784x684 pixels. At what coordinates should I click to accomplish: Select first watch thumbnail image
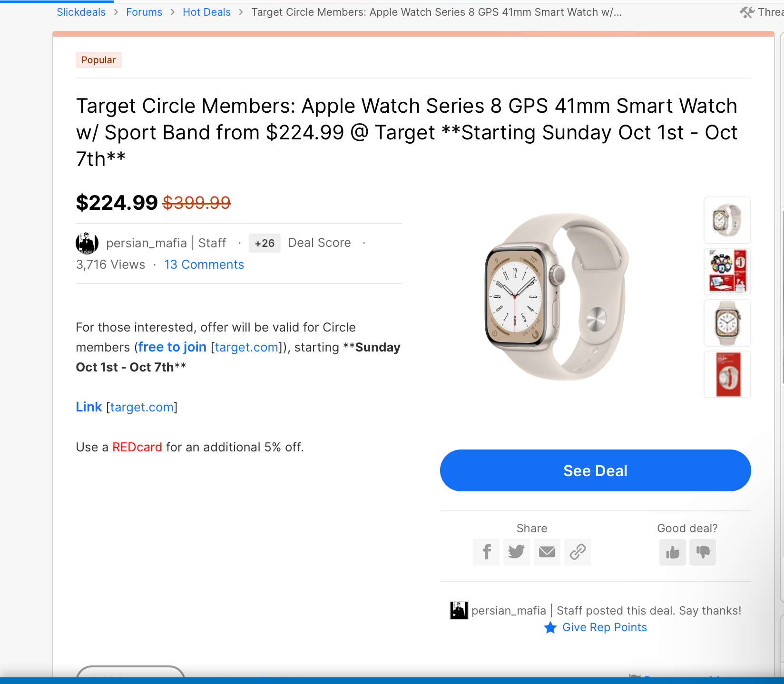[x=727, y=220]
